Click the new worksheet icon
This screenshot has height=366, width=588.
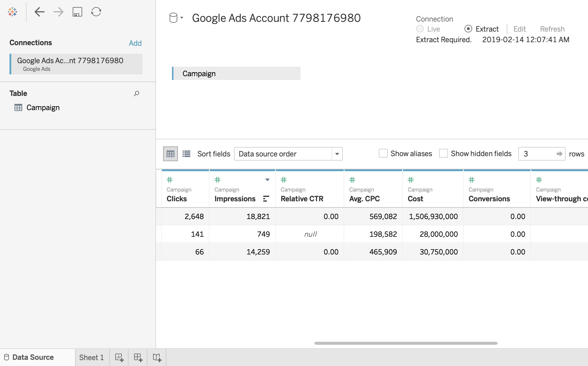coord(119,357)
